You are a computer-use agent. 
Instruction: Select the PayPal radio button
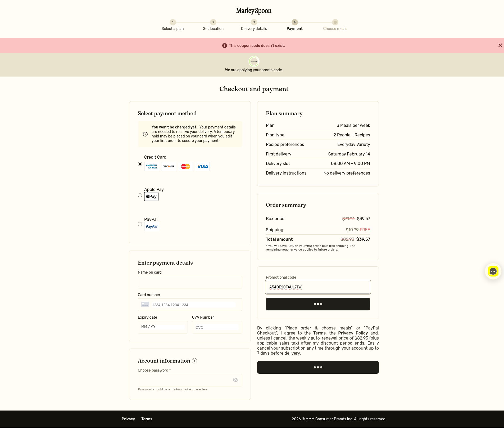click(x=140, y=224)
